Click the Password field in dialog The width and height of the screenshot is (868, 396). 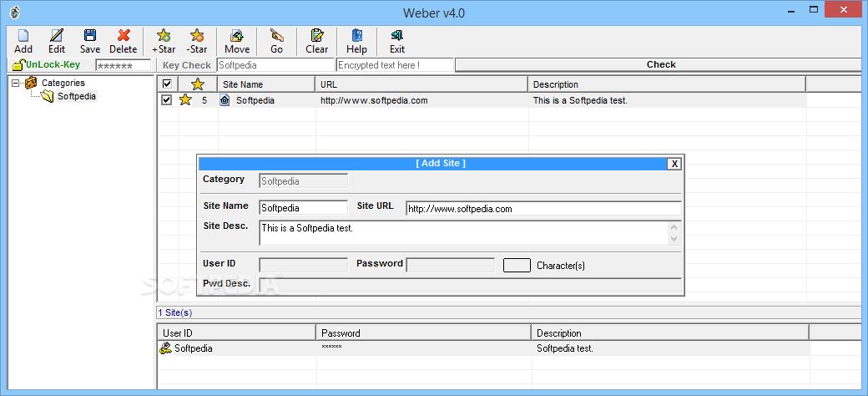(x=451, y=265)
